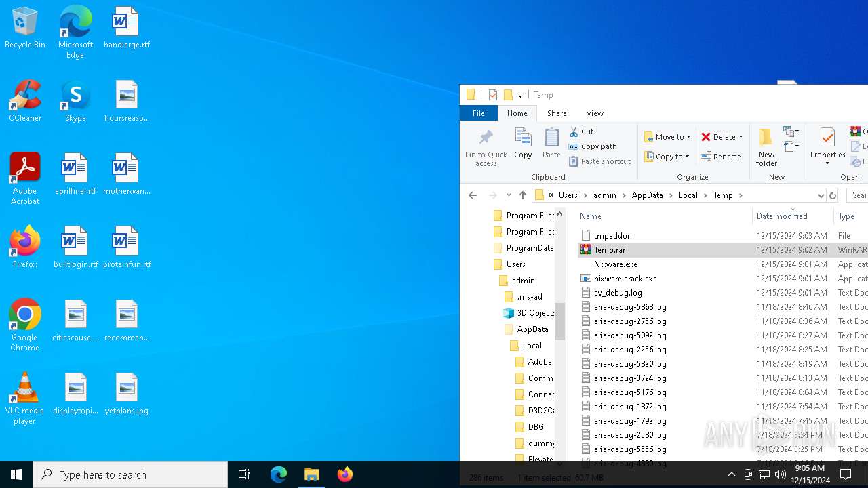868x488 pixels.
Task: Go back in Explorer navigation
Action: pos(473,195)
